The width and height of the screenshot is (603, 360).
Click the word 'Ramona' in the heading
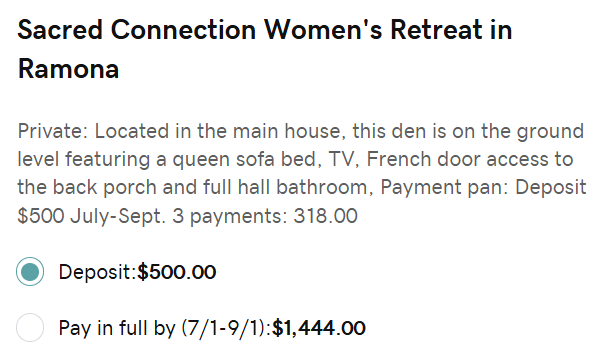(x=68, y=70)
